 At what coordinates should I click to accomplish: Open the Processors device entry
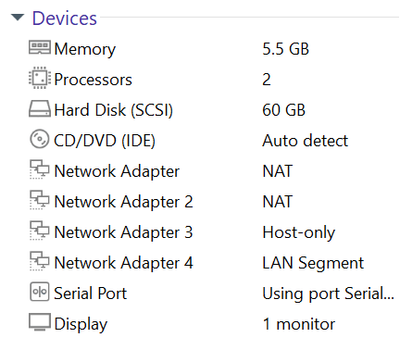click(93, 80)
